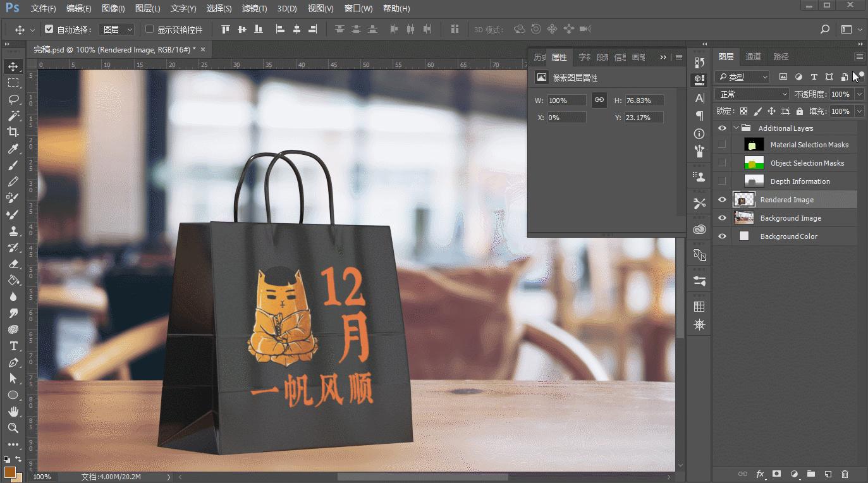Select the Zoom tool
Image resolution: width=868 pixels, height=483 pixels.
coord(13,428)
